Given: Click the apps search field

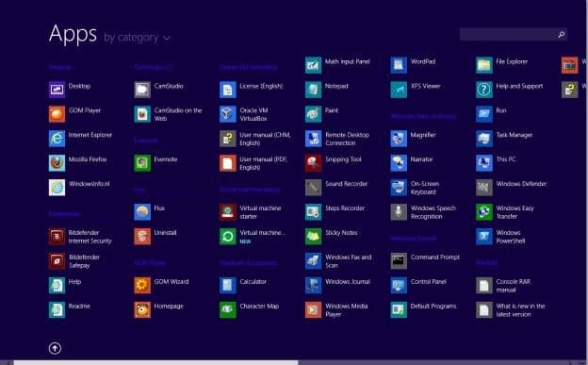Looking at the screenshot, I should (x=514, y=34).
